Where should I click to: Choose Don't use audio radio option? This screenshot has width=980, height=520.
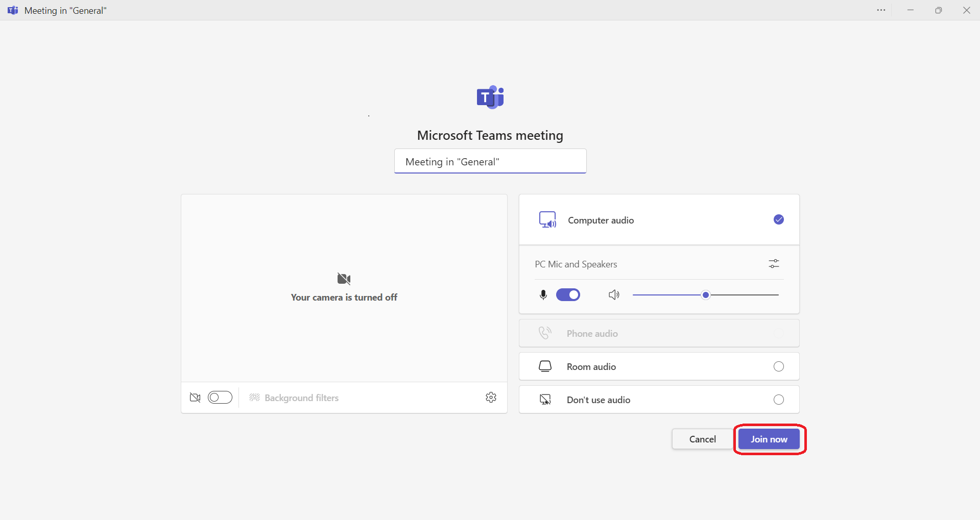[778, 400]
